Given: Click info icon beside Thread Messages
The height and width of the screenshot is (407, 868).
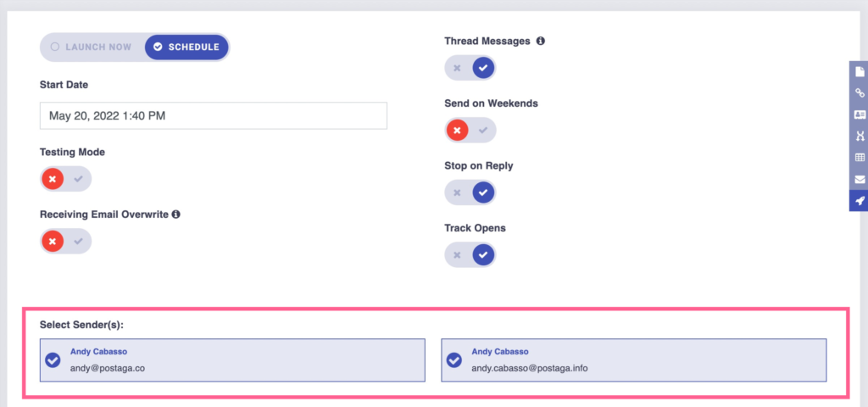Looking at the screenshot, I should (x=540, y=41).
